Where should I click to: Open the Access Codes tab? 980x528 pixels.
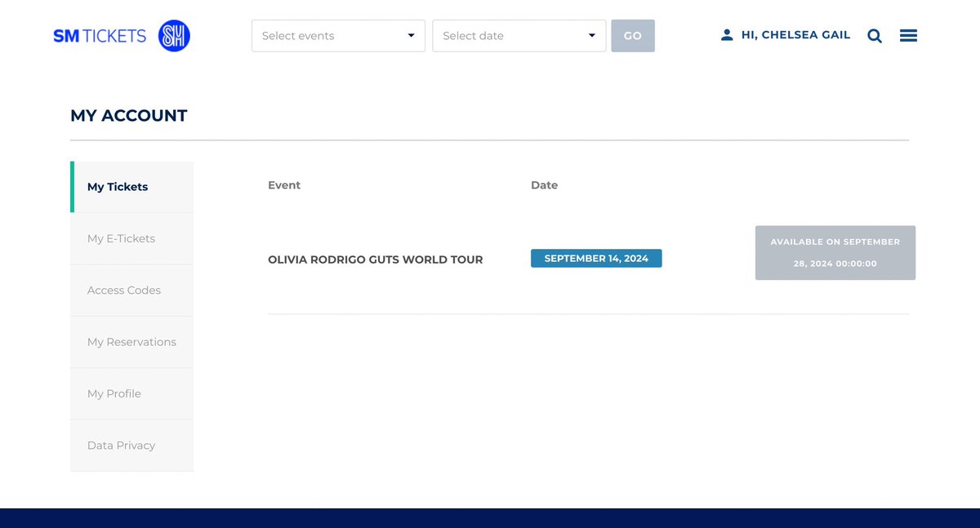point(132,291)
